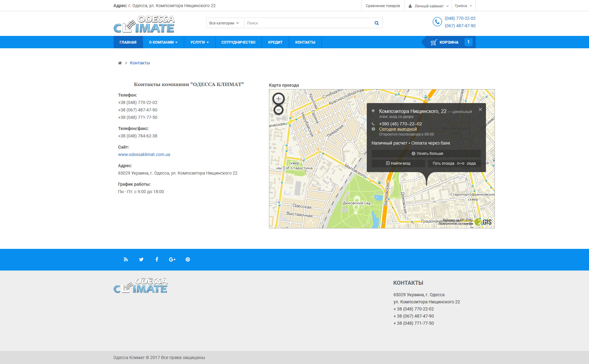This screenshot has width=589, height=364.
Task: Open the Facebook social icon
Action: pos(157,259)
